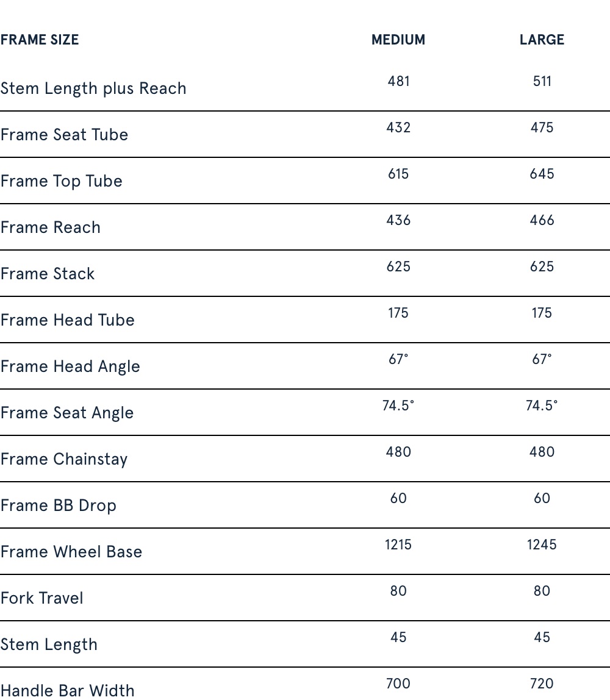The image size is (610, 700).
Task: Select the Frame Head Tube label
Action: pos(67,320)
